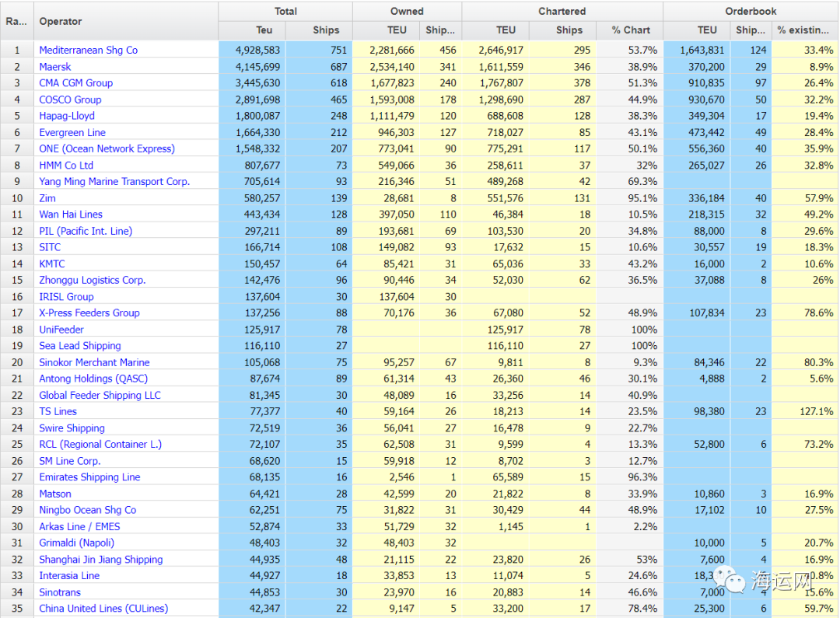Open the SM Line Corp. link
The height and width of the screenshot is (618, 840).
click(70, 461)
